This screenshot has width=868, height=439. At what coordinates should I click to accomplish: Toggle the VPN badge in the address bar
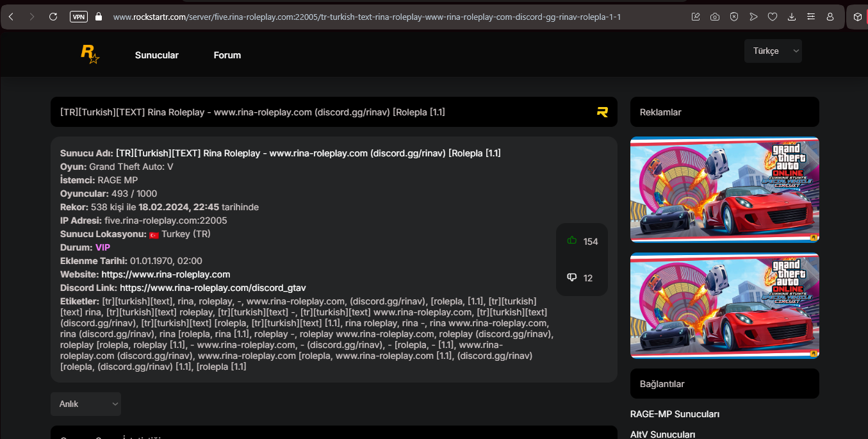(x=79, y=17)
